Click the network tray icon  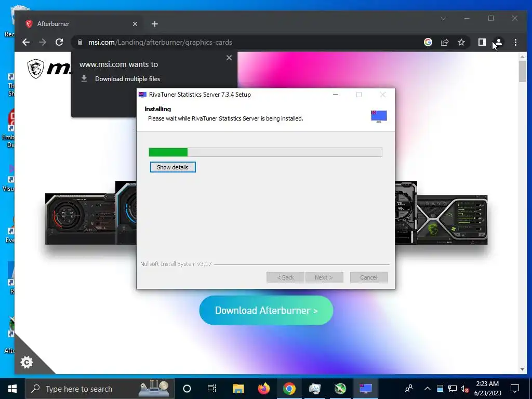coord(453,389)
